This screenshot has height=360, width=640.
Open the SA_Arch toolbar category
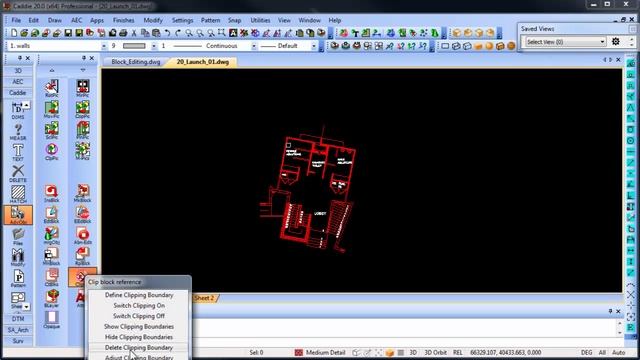point(18,330)
